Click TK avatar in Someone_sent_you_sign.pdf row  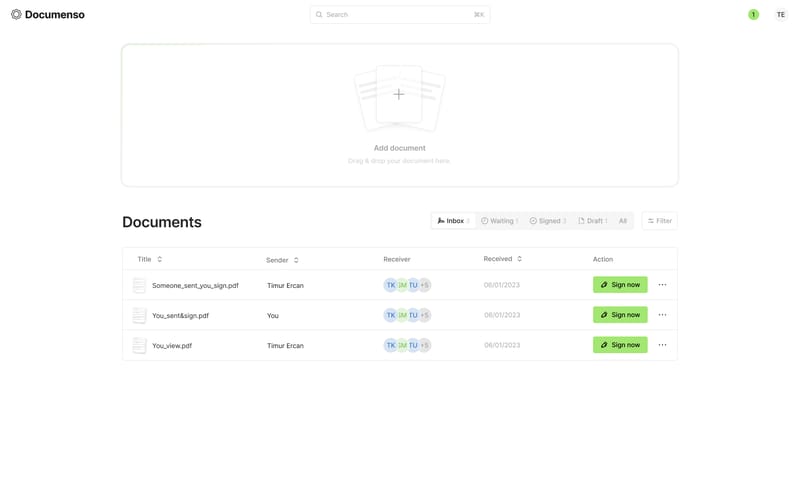[x=390, y=285]
